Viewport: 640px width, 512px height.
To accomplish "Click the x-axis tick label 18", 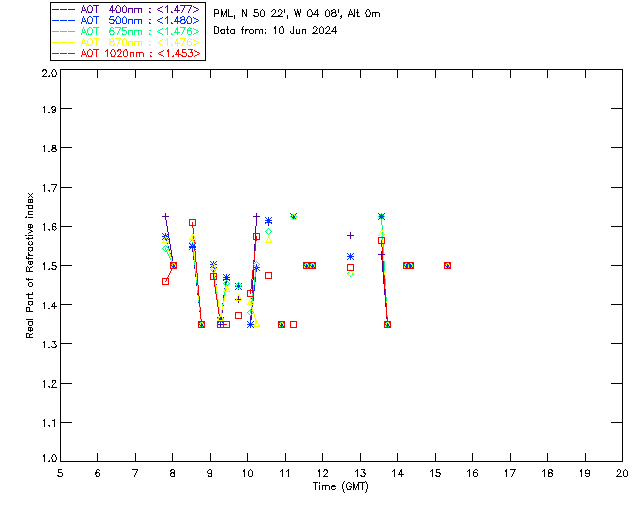I will point(548,473).
